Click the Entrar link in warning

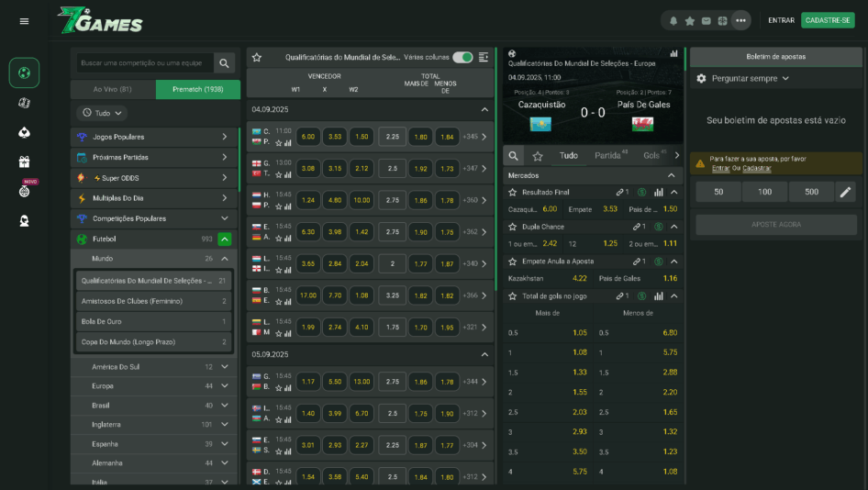coord(720,168)
